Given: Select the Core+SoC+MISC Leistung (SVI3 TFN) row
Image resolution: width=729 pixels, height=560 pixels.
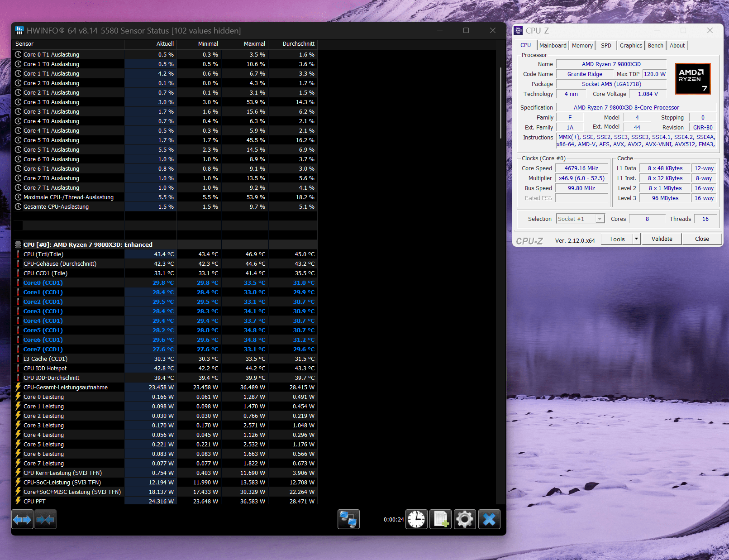Looking at the screenshot, I should pyautogui.click(x=164, y=492).
